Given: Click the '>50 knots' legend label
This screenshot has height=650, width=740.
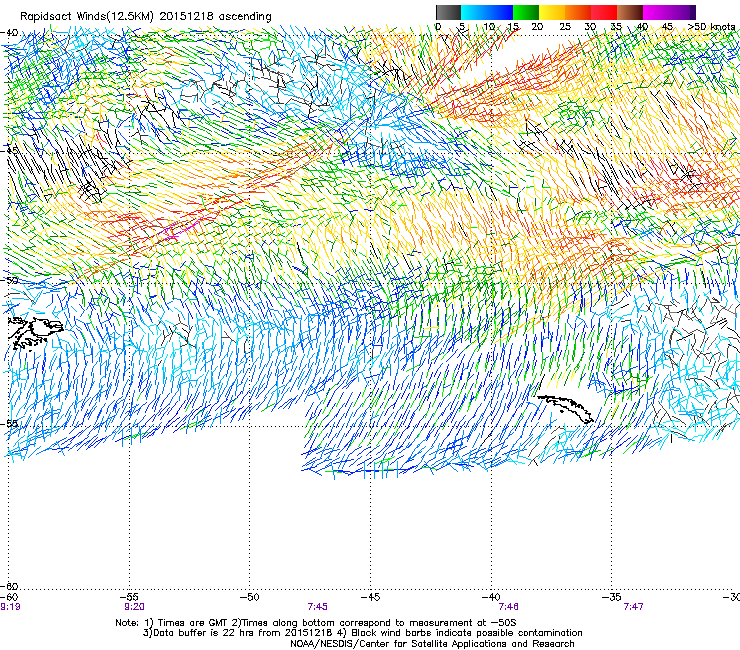Looking at the screenshot, I should [712, 26].
